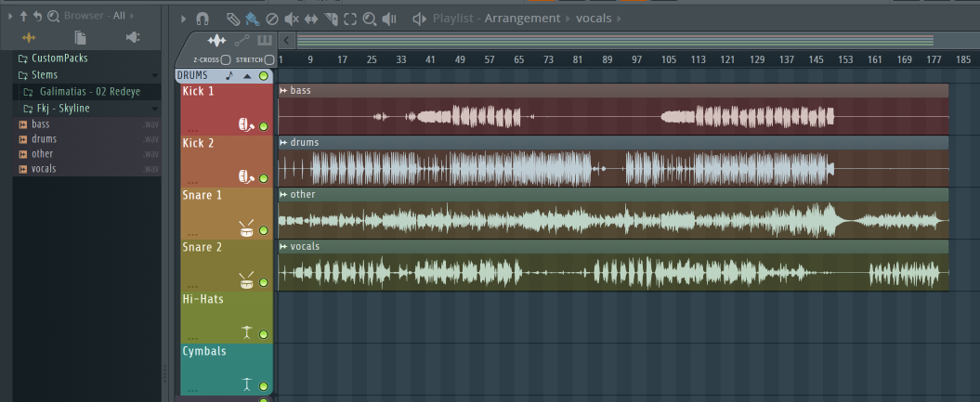Image resolution: width=980 pixels, height=402 pixels.
Task: Open the other clip menu arrow
Action: [x=283, y=194]
